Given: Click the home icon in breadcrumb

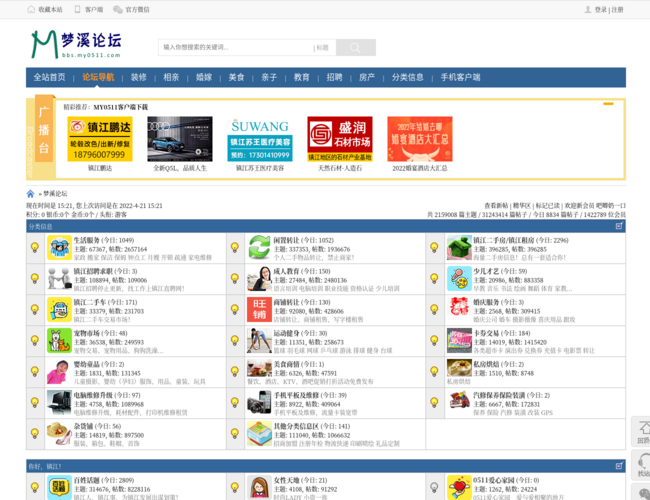Looking at the screenshot, I should pyautogui.click(x=31, y=194).
